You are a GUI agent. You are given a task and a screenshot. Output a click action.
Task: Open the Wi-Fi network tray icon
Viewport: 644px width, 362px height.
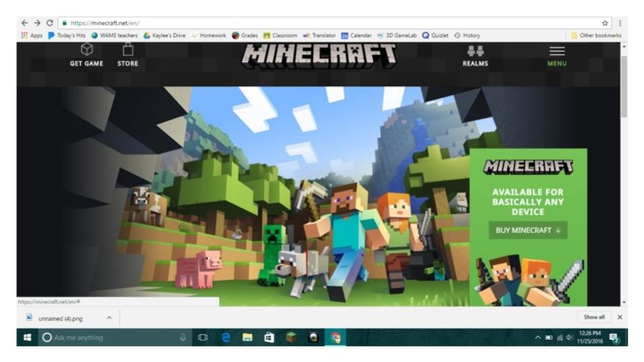point(560,338)
